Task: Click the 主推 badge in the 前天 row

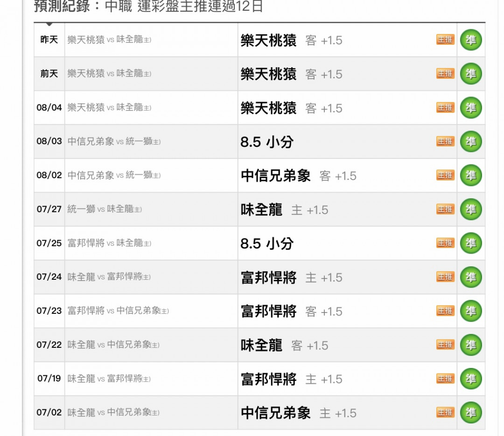Action: (x=445, y=74)
